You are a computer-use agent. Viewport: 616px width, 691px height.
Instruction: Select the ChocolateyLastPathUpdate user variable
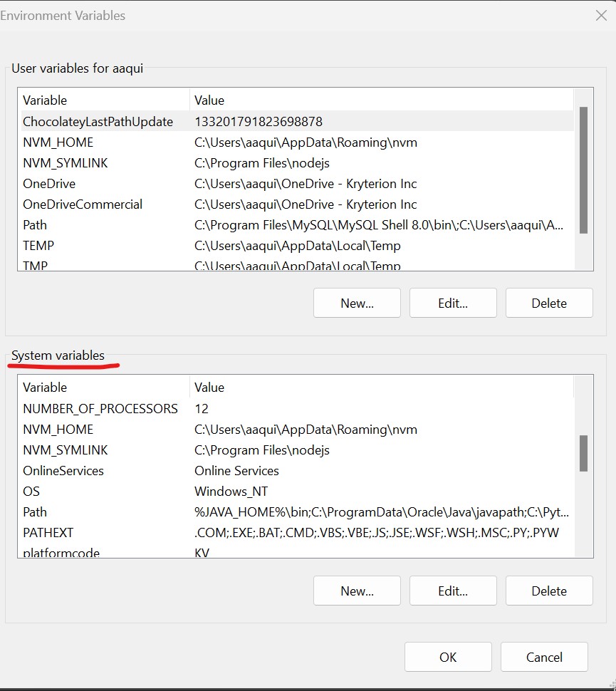(98, 122)
